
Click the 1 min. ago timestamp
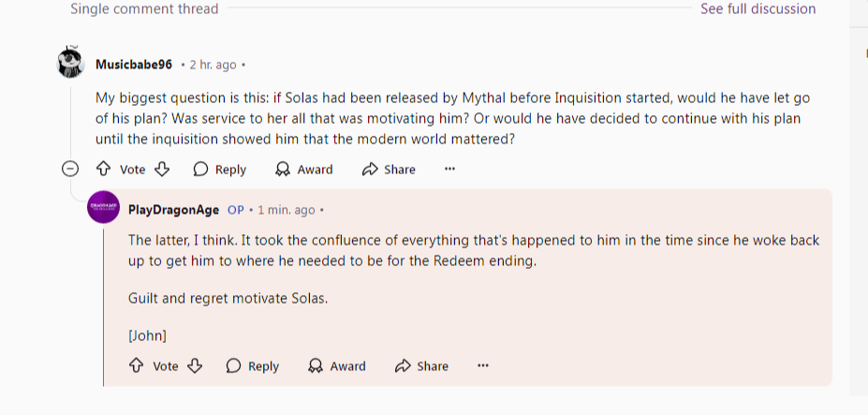point(287,210)
